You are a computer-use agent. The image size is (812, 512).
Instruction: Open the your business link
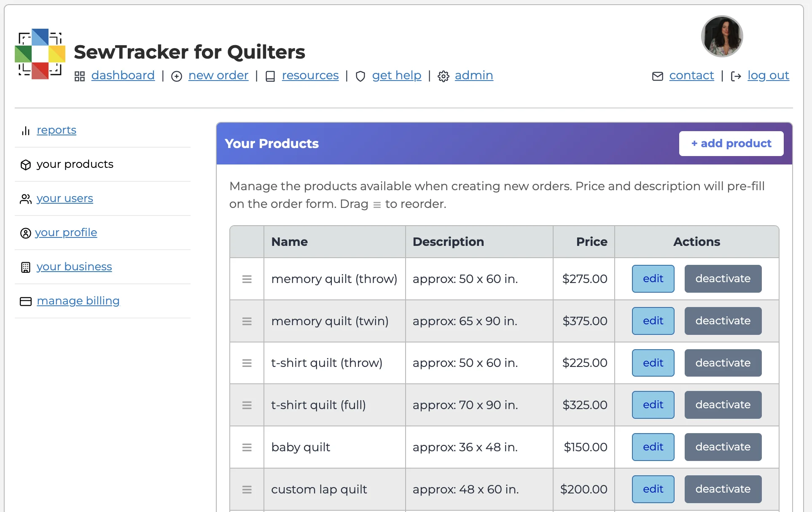(x=74, y=267)
